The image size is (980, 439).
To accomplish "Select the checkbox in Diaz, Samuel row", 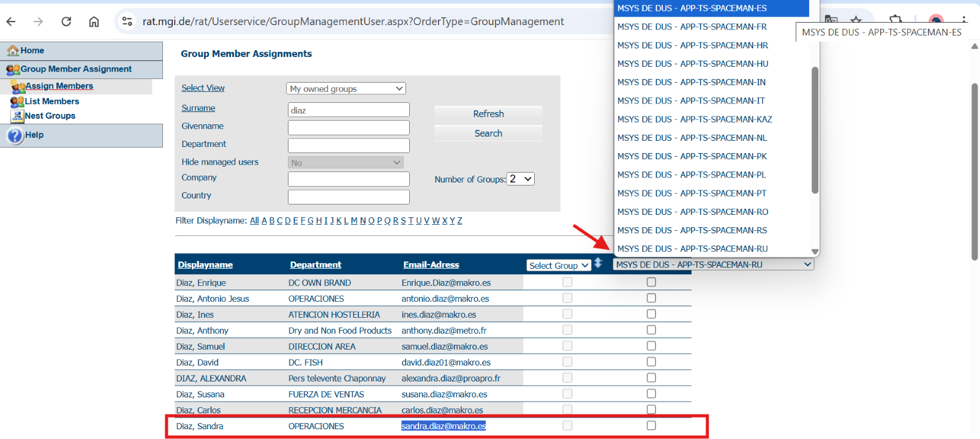I will [x=651, y=346].
